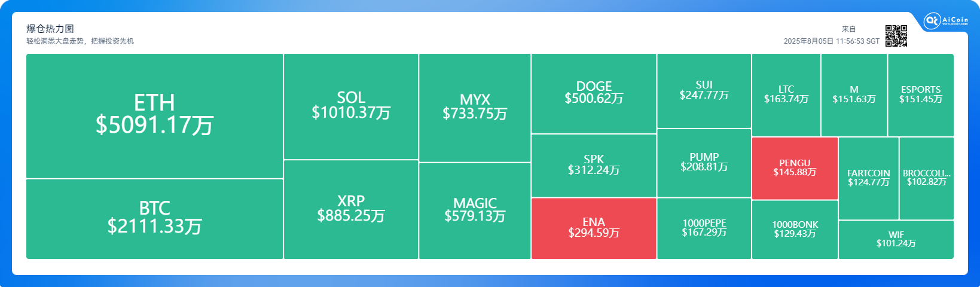Open the 1000PEPE tile
The width and height of the screenshot is (980, 287).
(x=704, y=228)
